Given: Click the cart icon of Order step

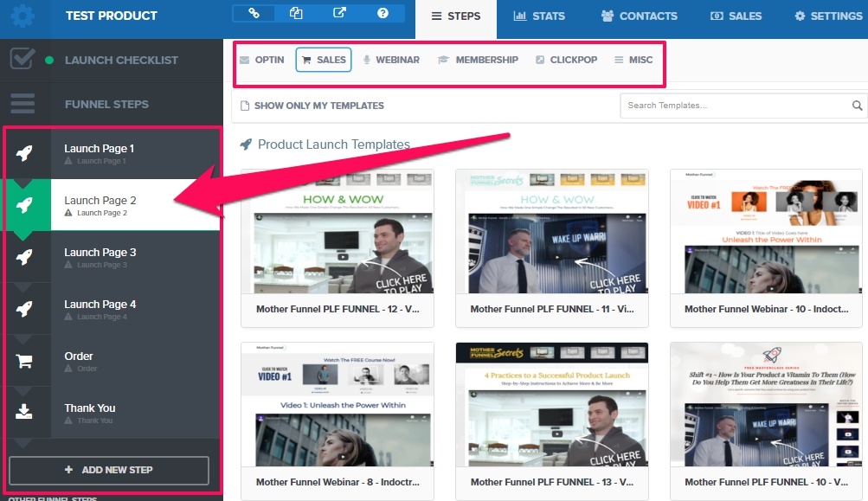Looking at the screenshot, I should [24, 361].
